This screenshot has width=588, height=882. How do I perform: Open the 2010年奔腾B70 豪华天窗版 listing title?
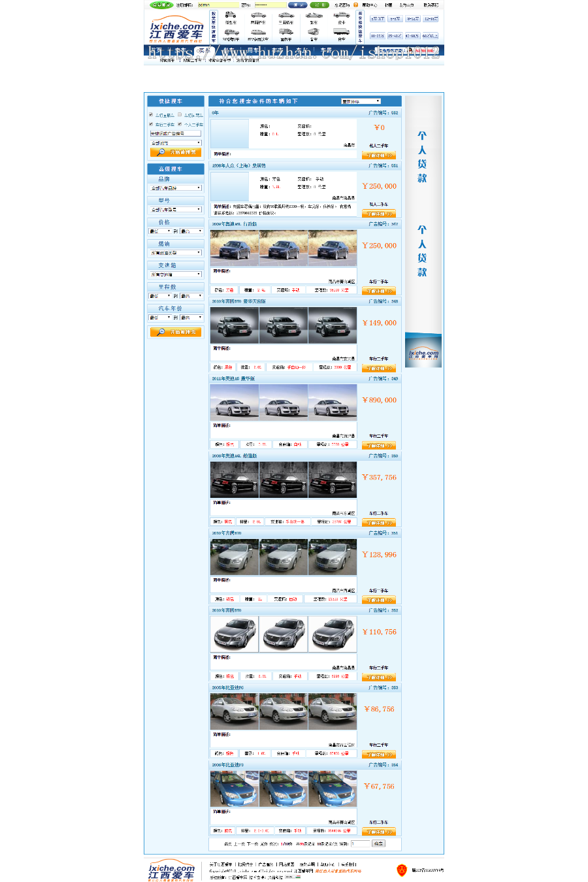pyautogui.click(x=238, y=301)
